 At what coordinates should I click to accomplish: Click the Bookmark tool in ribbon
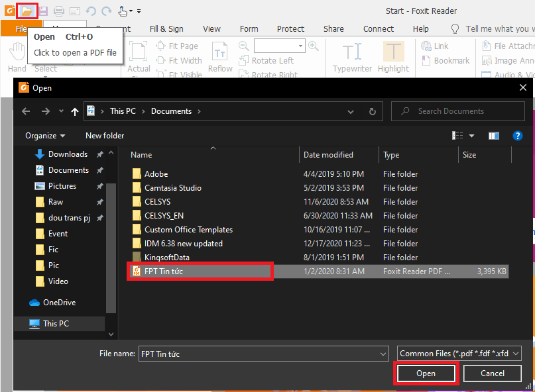pos(446,61)
